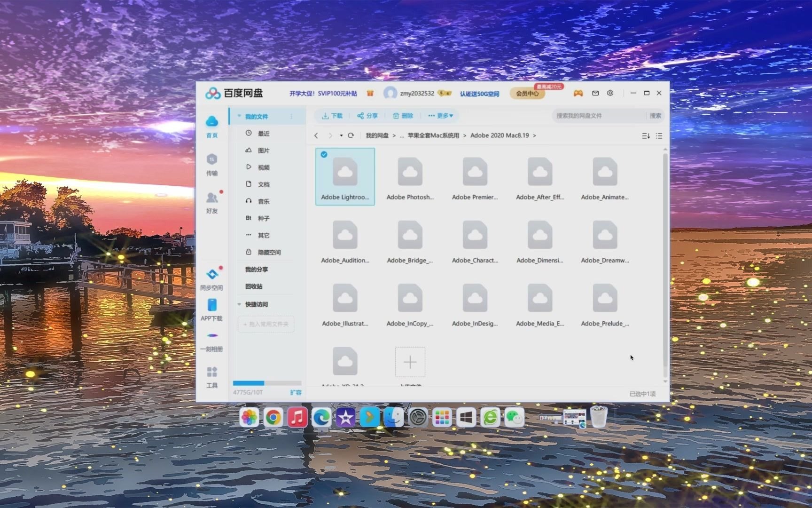Image resolution: width=812 pixels, height=508 pixels.
Task: Open the 更多 dropdown menu
Action: (440, 116)
